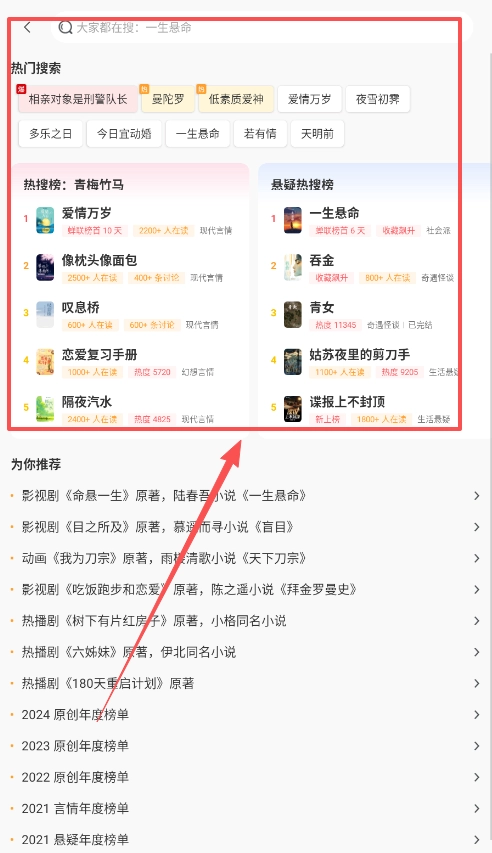Expand 2024 原创年度榜单 chevron
This screenshot has width=492, height=853.
(x=477, y=714)
